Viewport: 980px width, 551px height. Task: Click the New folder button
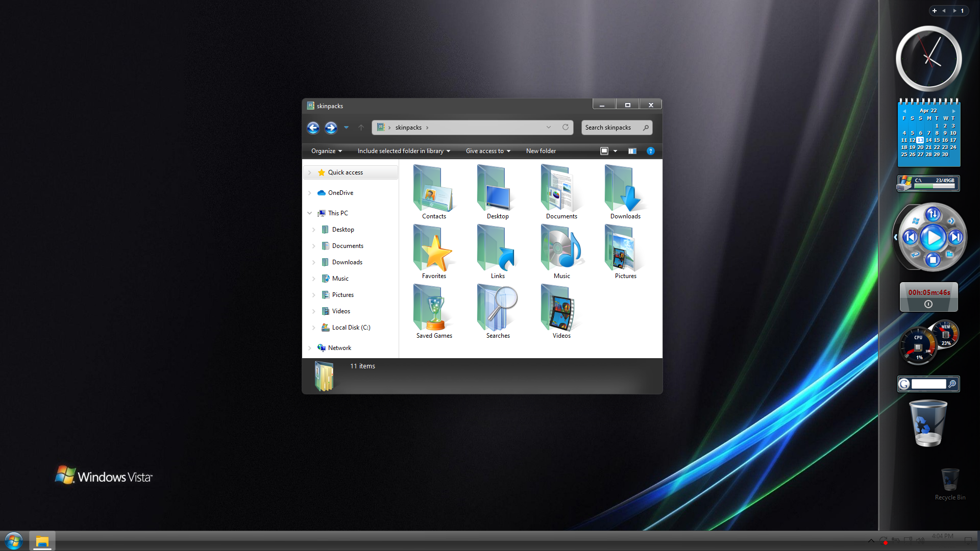click(x=541, y=151)
